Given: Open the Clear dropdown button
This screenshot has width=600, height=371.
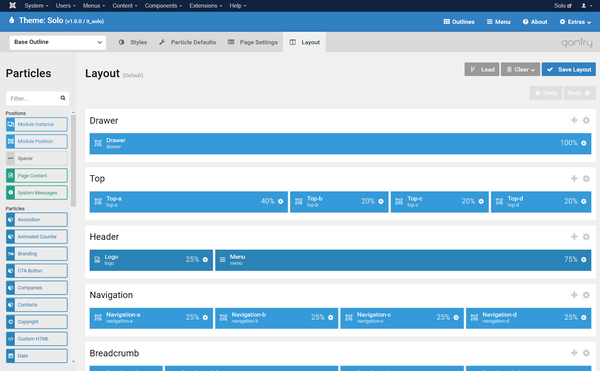Looking at the screenshot, I should click(520, 70).
